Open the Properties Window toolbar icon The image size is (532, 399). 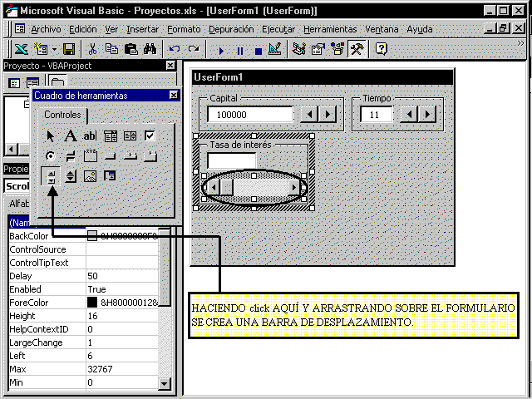pos(318,50)
